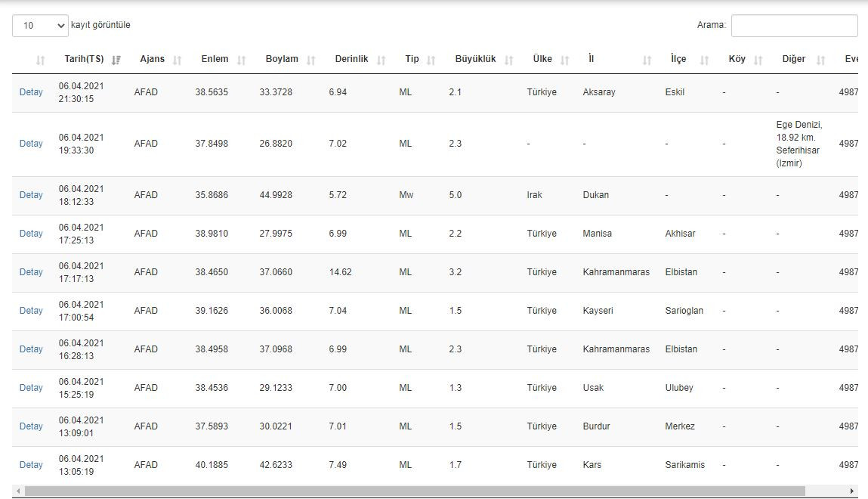The width and height of the screenshot is (868, 499).
Task: Sort by Büyüklük column arrows
Action: 509,60
